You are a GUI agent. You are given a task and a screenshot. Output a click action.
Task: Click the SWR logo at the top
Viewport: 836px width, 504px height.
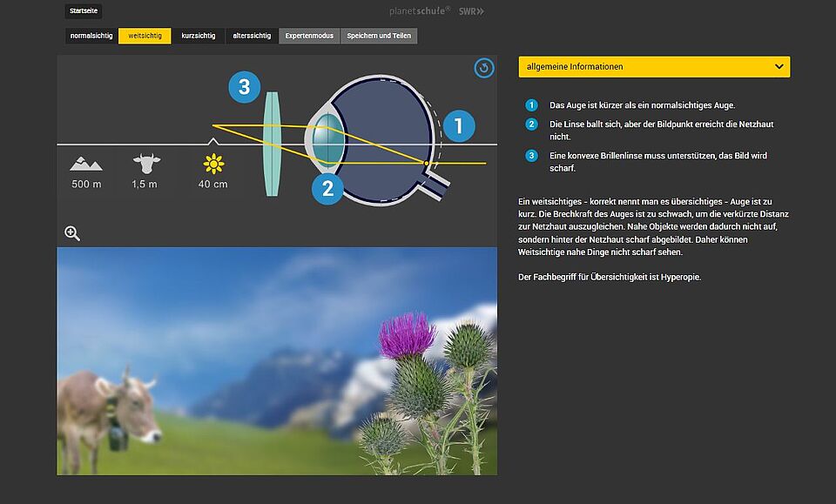click(471, 11)
